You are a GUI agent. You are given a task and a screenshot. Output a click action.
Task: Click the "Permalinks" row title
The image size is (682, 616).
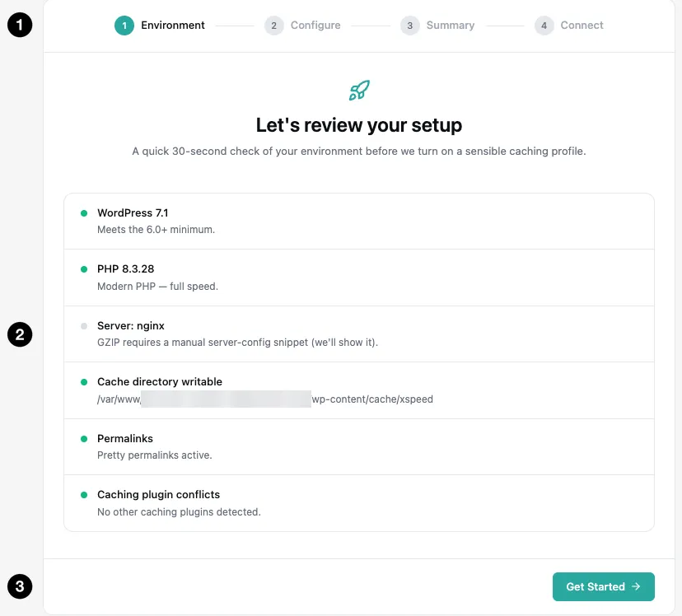[x=125, y=439]
